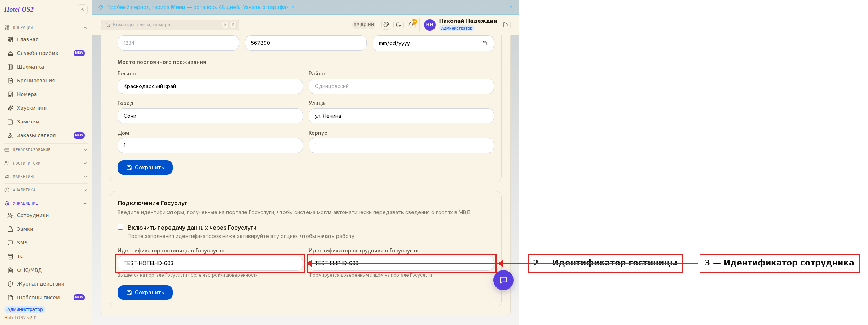This screenshot has width=868, height=325.
Task: Open the chat support bubble
Action: [x=503, y=280]
